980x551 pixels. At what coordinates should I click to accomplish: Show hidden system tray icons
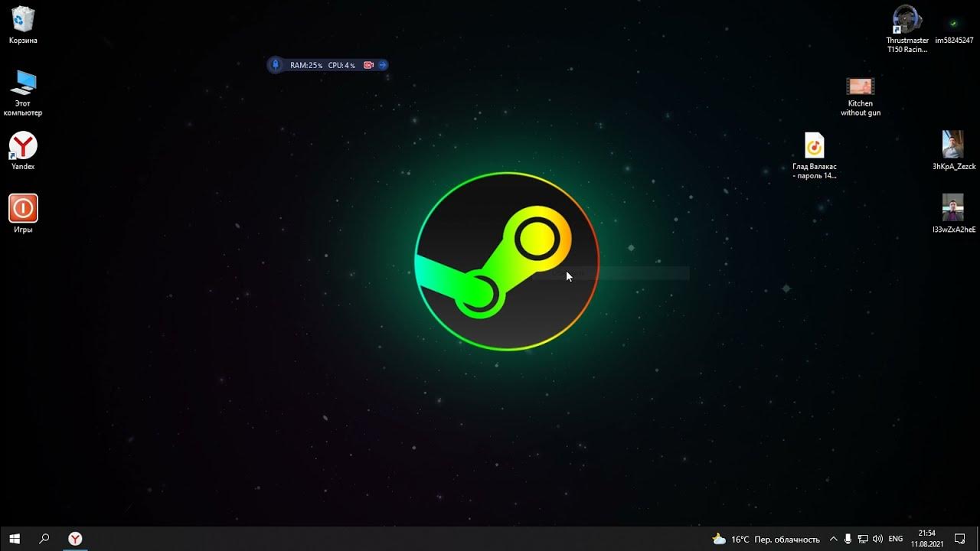[834, 539]
